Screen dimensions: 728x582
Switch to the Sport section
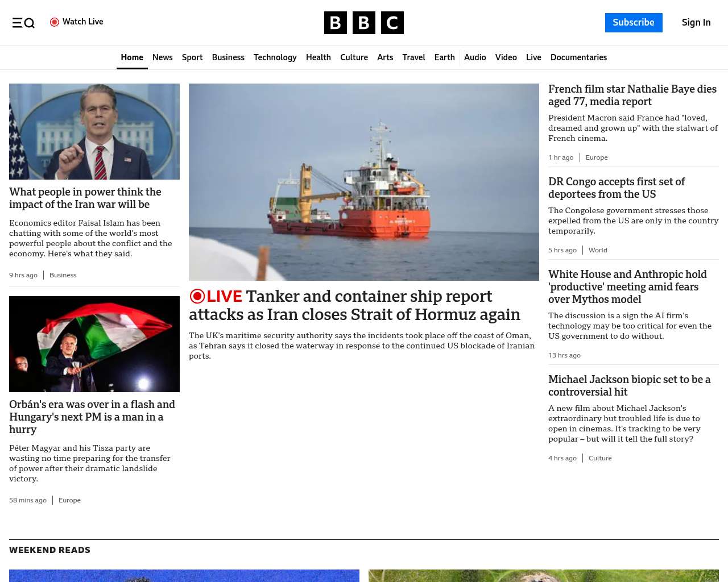(192, 57)
